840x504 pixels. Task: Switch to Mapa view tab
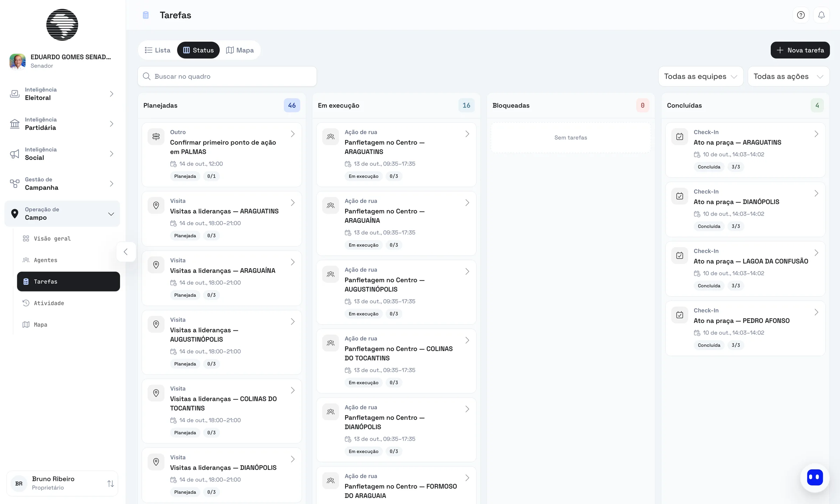(x=240, y=50)
